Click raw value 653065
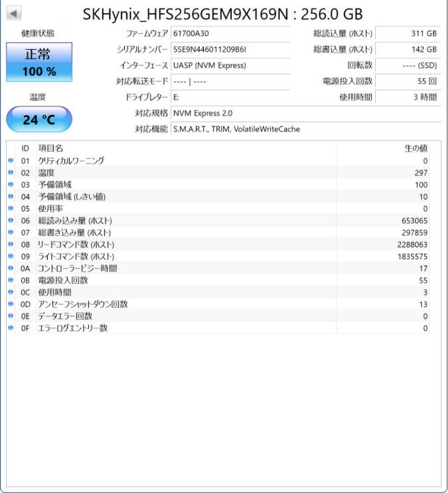The height and width of the screenshot is (493, 448). [x=414, y=221]
